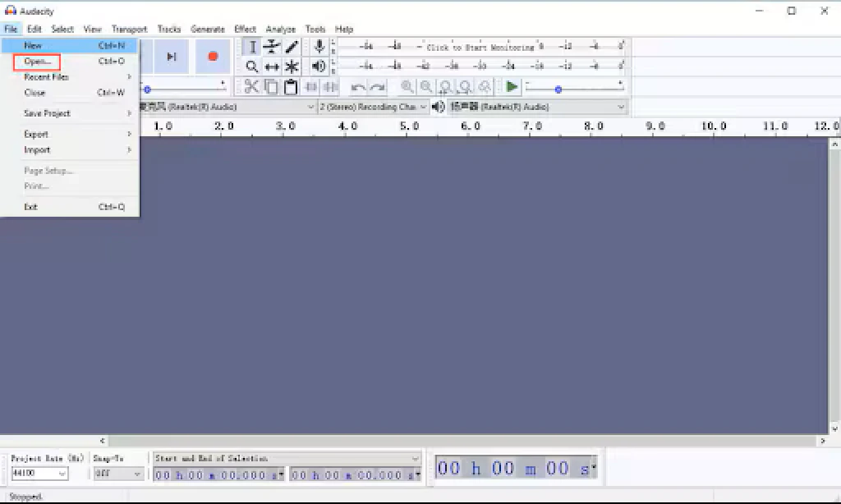
Task: Choose the Multi-Tool mode
Action: [x=292, y=66]
